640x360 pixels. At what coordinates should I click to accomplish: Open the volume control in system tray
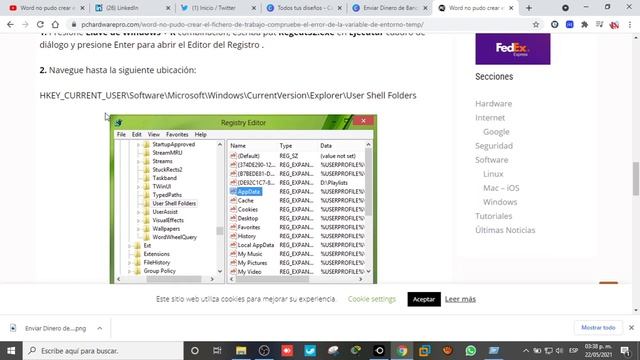coord(559,351)
